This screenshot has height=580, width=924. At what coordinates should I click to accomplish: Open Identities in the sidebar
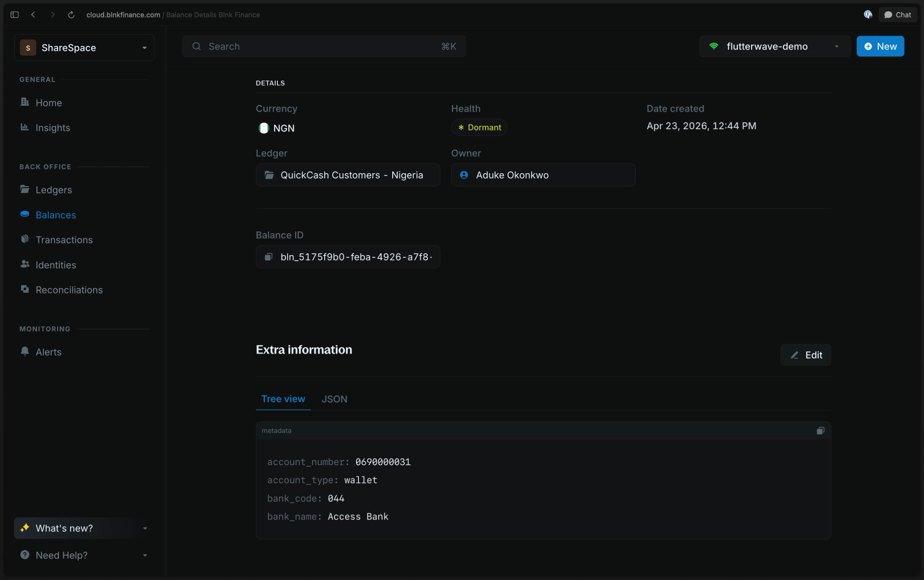pyautogui.click(x=56, y=265)
